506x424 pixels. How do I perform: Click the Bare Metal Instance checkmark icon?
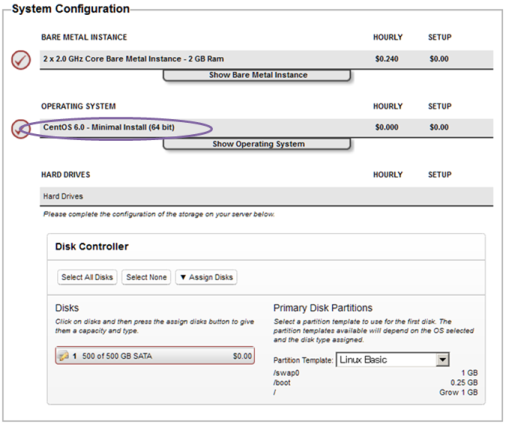[x=21, y=60]
